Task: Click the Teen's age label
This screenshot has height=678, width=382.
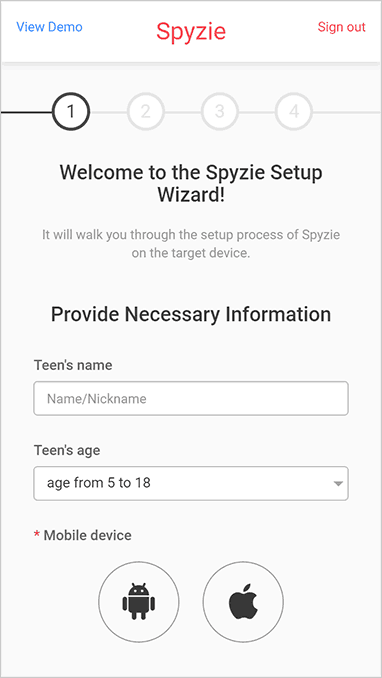Action: [x=67, y=451]
